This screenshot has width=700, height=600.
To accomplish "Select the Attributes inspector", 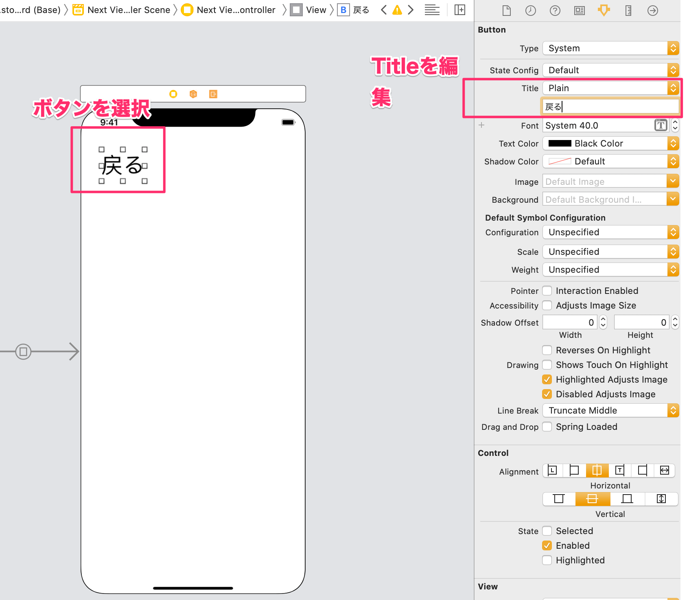I will (604, 11).
